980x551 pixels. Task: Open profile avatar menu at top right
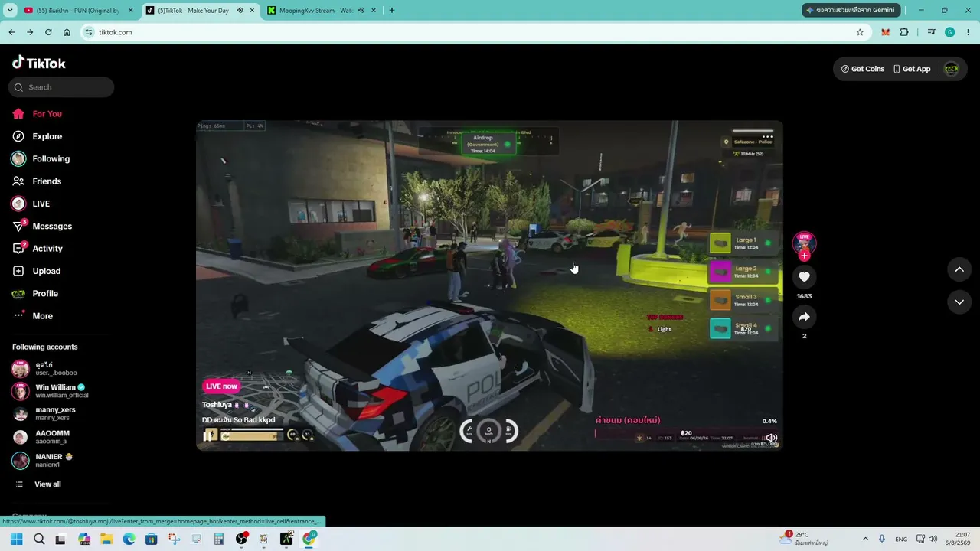[x=952, y=69]
